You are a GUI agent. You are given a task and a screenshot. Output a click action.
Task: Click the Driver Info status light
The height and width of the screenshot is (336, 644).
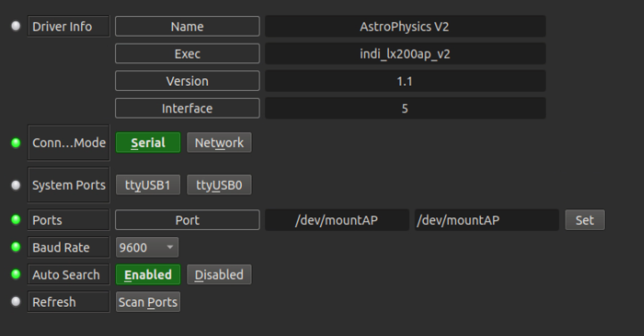click(x=16, y=26)
